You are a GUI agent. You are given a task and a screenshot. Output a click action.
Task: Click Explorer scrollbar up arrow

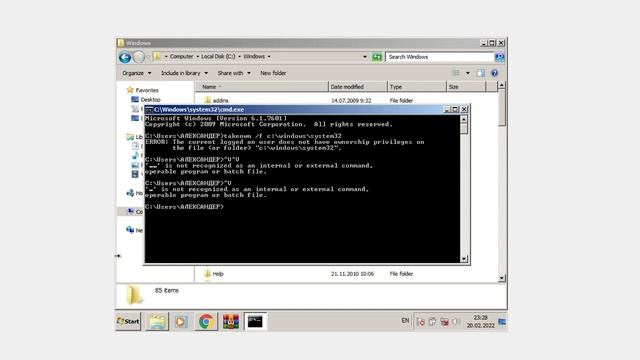pyautogui.click(x=502, y=85)
